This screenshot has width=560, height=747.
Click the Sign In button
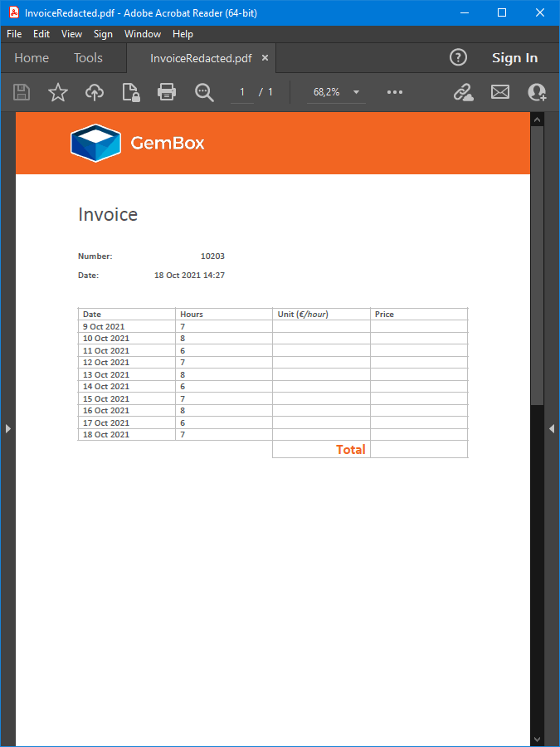click(x=514, y=58)
